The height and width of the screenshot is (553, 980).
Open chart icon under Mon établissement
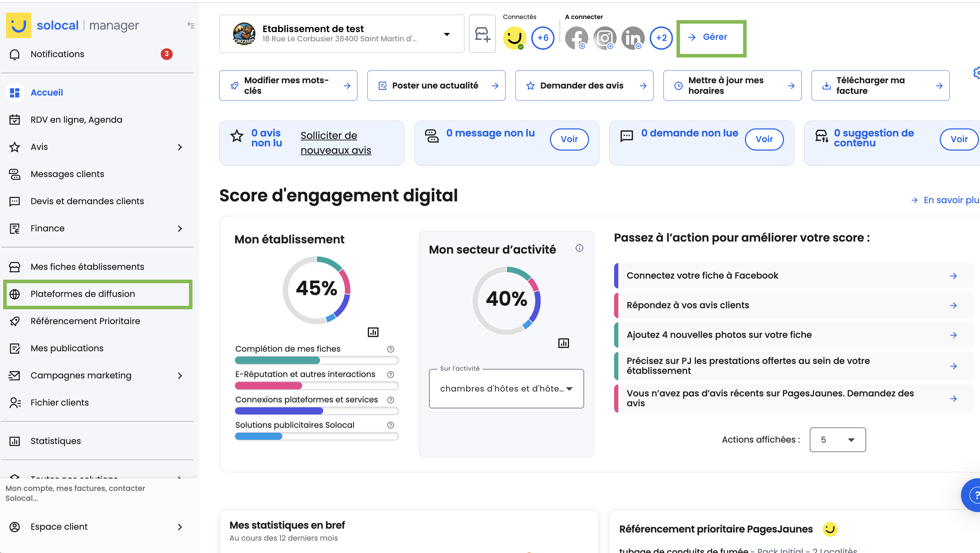pos(373,332)
